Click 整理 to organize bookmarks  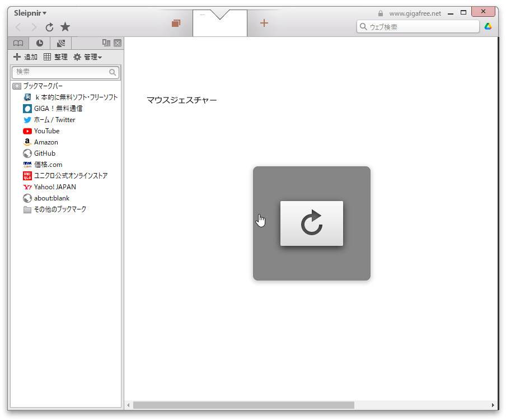coord(55,57)
